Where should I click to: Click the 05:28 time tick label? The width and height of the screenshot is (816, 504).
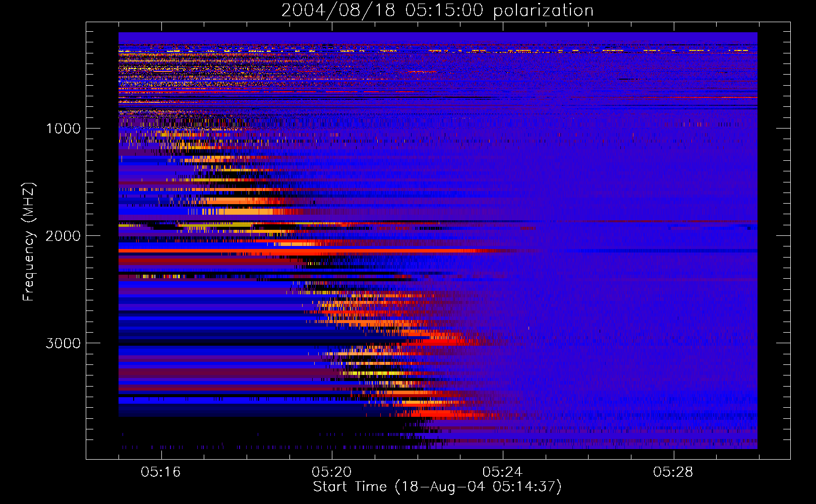pos(673,472)
